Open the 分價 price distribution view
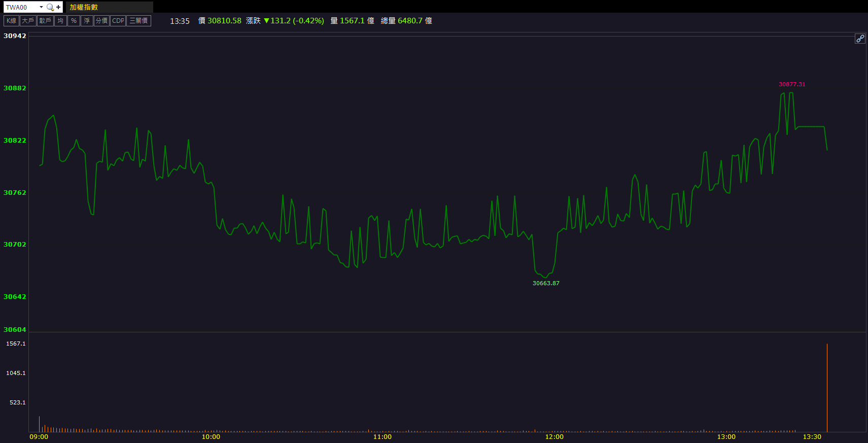The width and height of the screenshot is (868, 443). point(101,21)
